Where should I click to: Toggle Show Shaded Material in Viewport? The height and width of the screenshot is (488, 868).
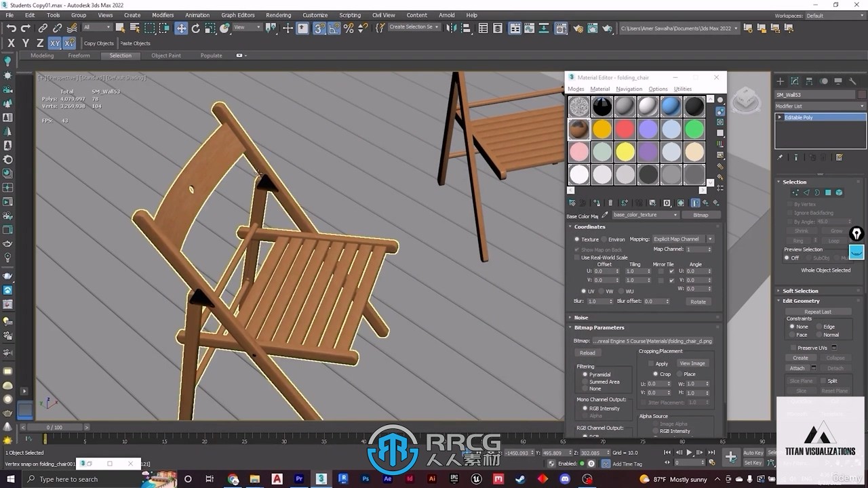click(681, 203)
